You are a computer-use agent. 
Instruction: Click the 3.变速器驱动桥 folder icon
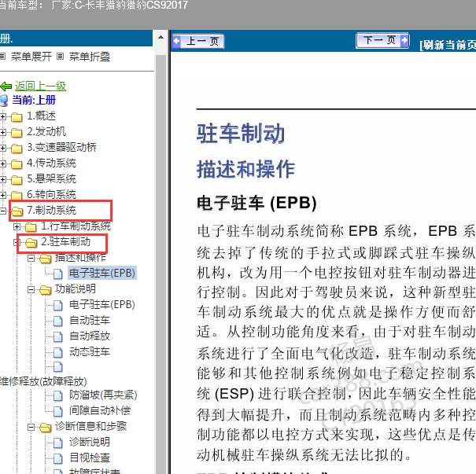tap(17, 149)
